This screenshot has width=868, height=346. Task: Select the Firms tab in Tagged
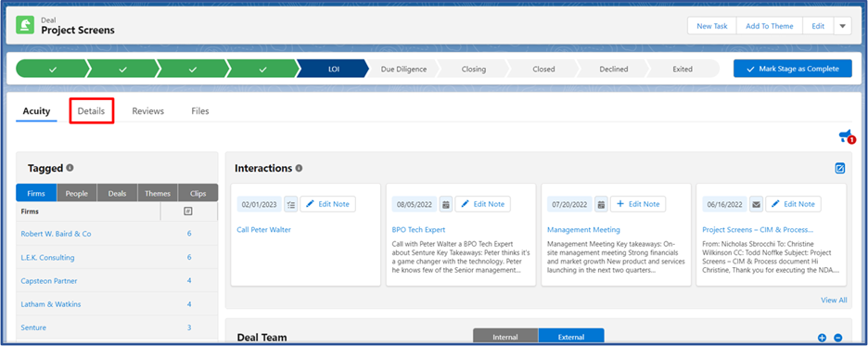tap(36, 193)
